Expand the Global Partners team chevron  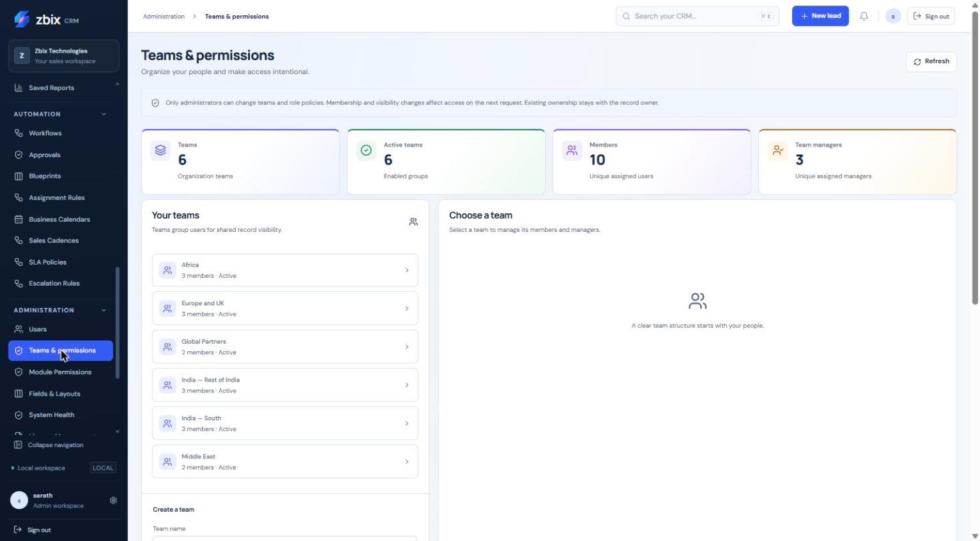pos(407,347)
